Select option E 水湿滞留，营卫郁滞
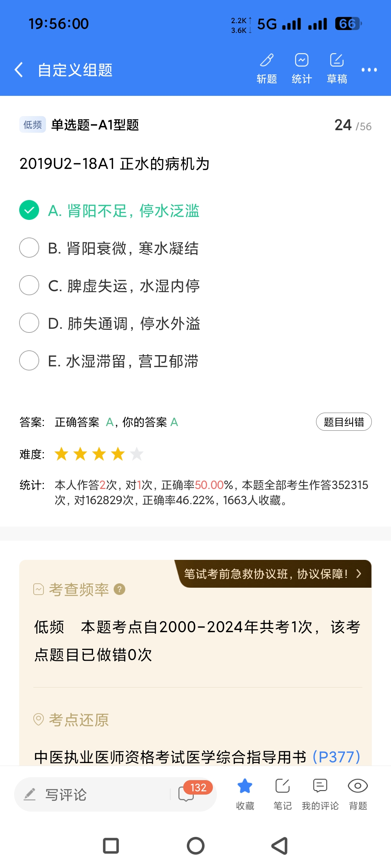The height and width of the screenshot is (868, 391). click(x=29, y=361)
